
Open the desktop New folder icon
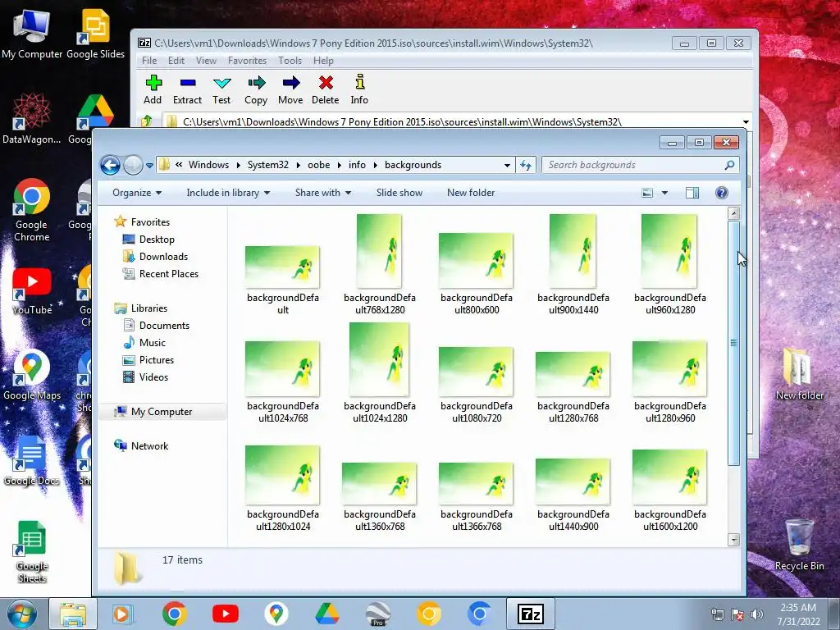(800, 374)
